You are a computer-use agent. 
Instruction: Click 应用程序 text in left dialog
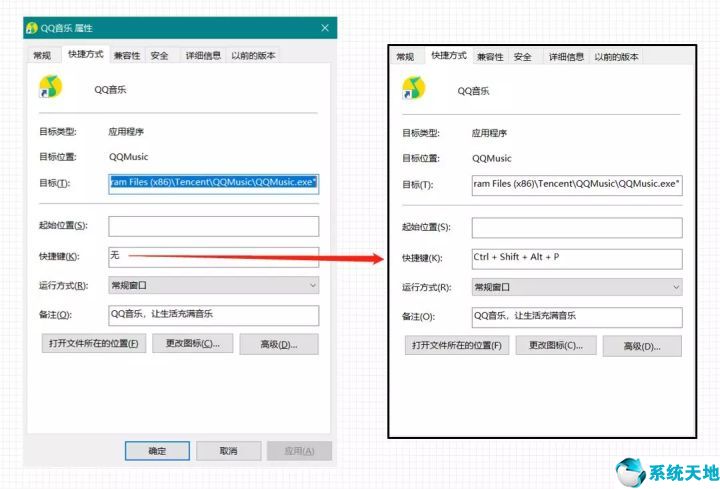pyautogui.click(x=126, y=132)
